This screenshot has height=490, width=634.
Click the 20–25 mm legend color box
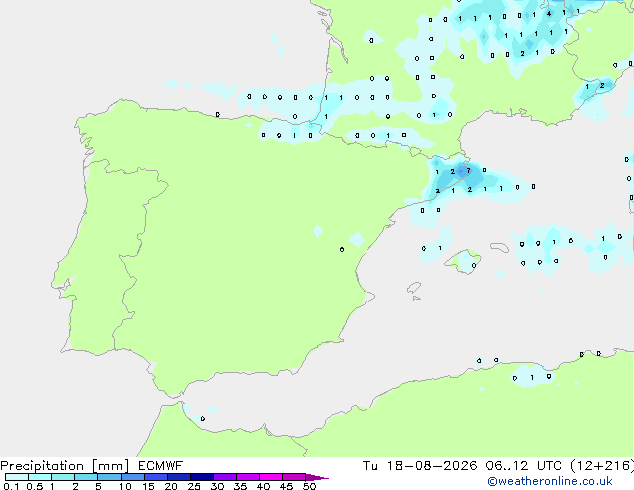[x=179, y=477]
